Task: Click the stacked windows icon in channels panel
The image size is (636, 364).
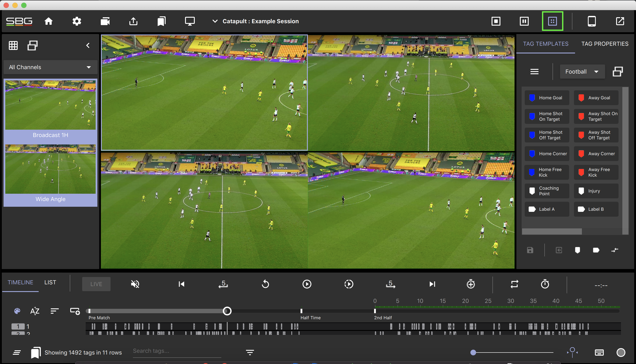Action: click(32, 45)
